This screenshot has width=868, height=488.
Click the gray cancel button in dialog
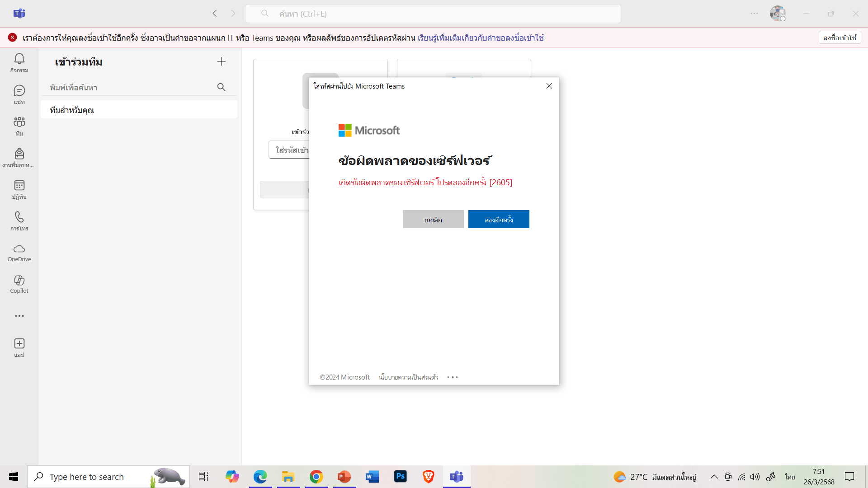tap(433, 219)
